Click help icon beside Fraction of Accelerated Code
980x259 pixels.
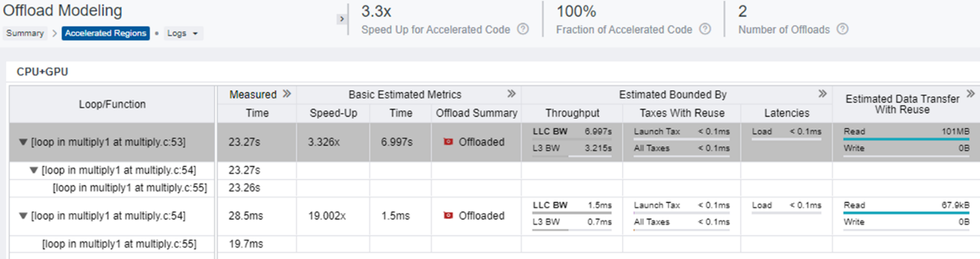pyautogui.click(x=705, y=29)
